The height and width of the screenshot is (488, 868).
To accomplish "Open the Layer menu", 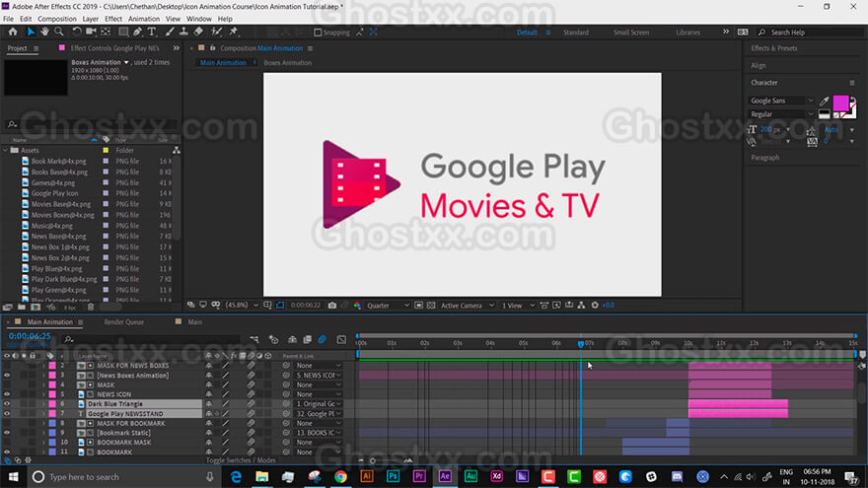I will coord(90,19).
